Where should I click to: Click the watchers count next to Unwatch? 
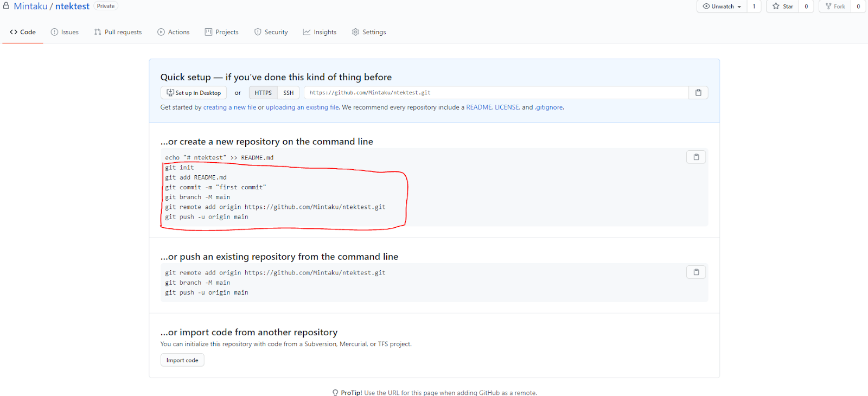click(x=754, y=7)
